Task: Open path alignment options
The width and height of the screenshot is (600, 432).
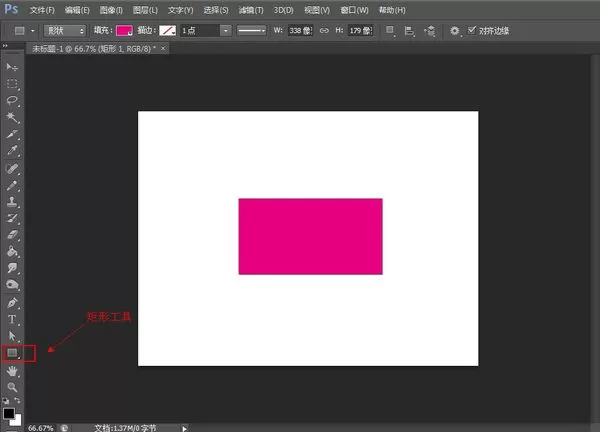Action: coord(409,31)
